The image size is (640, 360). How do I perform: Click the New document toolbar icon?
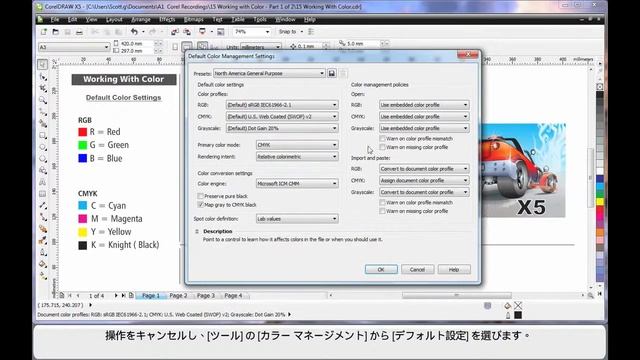(43, 32)
